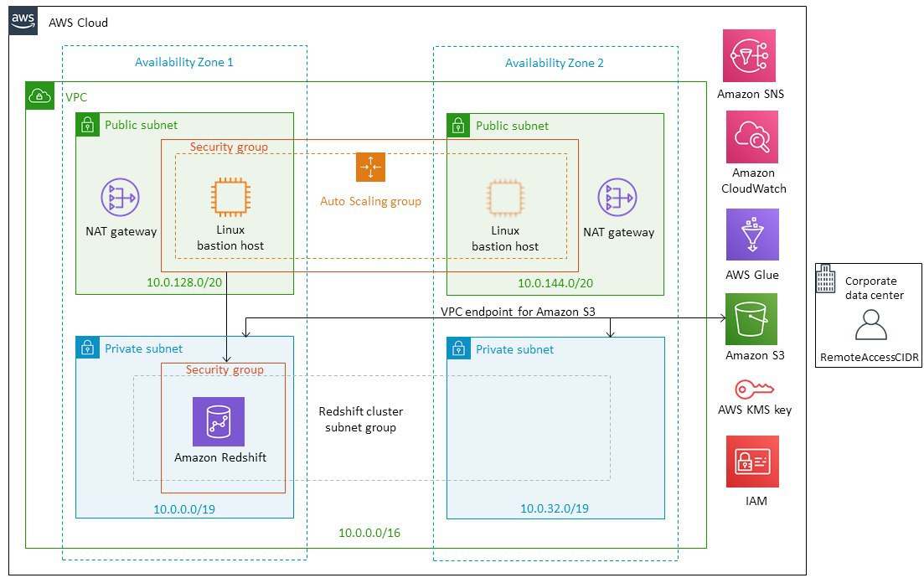924x583 pixels.
Task: Click the 10.0.144.0/20 CIDR text
Action: tap(555, 283)
